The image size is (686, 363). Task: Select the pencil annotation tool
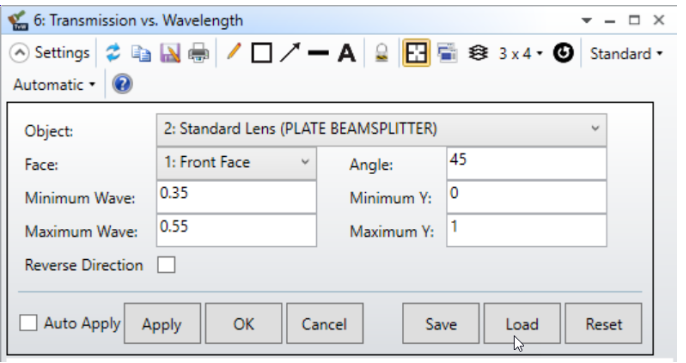tap(234, 52)
